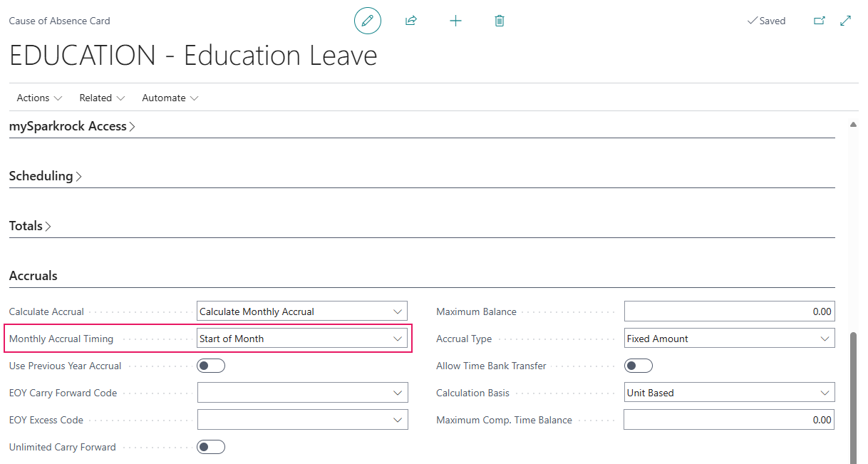Click the Allow Time Bank Transfer label
The height and width of the screenshot is (464, 868).
point(491,366)
